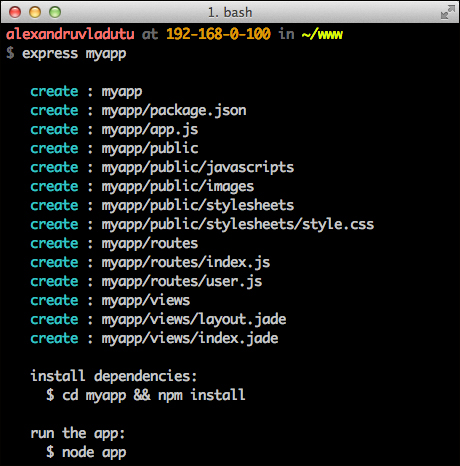Image resolution: width=460 pixels, height=466 pixels.
Task: Click the username alexandruvladutu in the prompt
Action: 70,34
